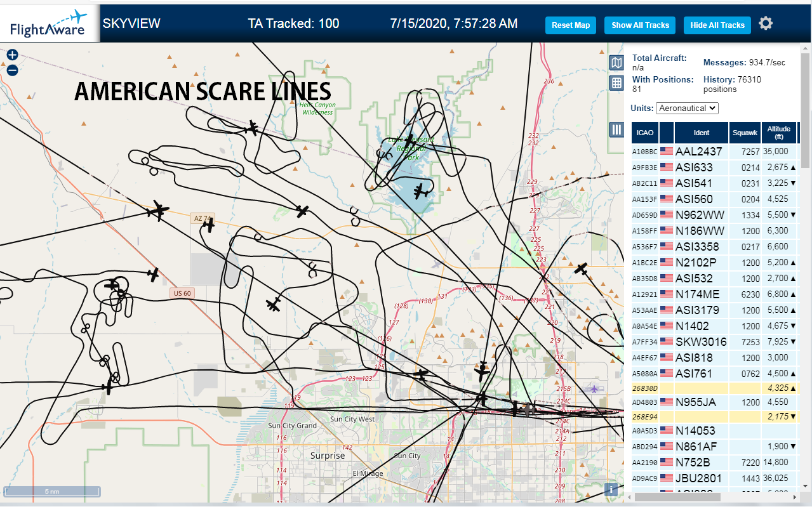Click the FlightAware logo
Viewport: 812px width, 507px height.
pyautogui.click(x=49, y=23)
